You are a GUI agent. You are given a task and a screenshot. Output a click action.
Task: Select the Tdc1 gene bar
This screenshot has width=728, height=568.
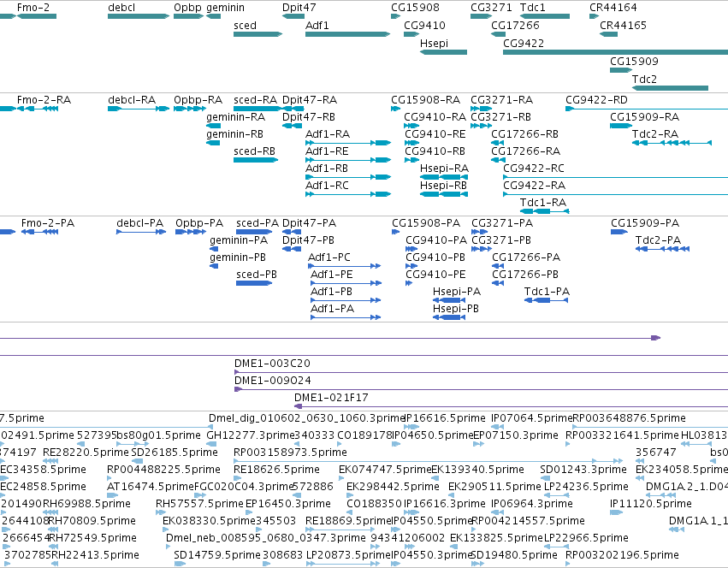[545, 16]
